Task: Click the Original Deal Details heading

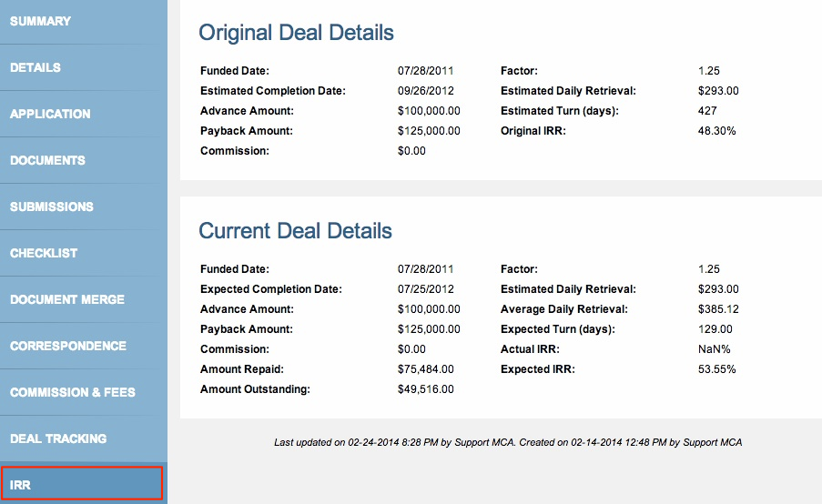Action: point(296,33)
